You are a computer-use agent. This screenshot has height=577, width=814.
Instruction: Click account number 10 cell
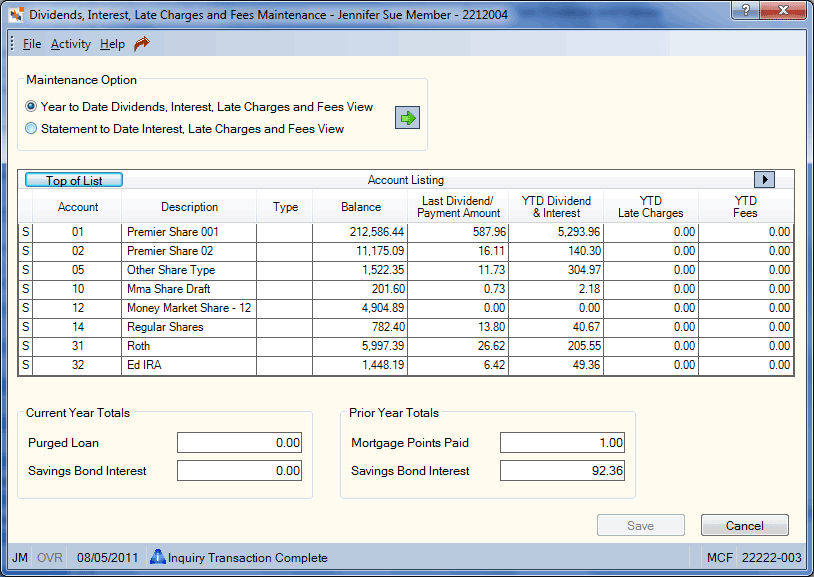tap(77, 289)
